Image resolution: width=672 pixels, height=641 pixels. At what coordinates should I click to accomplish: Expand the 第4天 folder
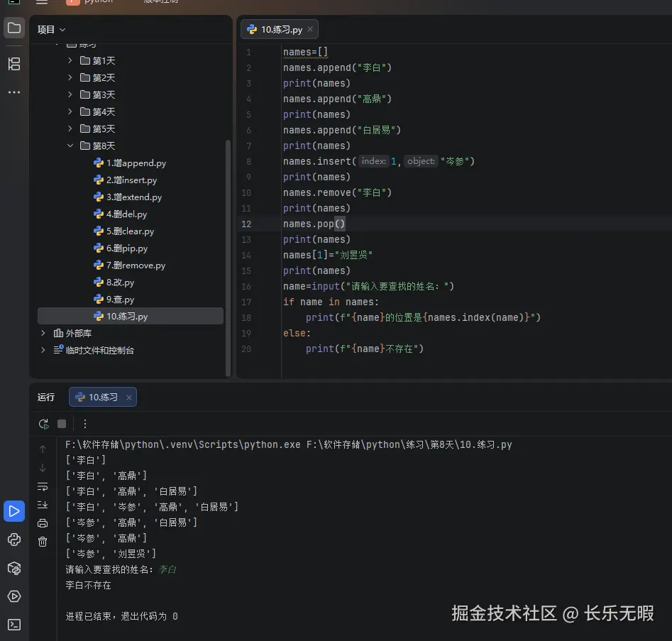(70, 111)
